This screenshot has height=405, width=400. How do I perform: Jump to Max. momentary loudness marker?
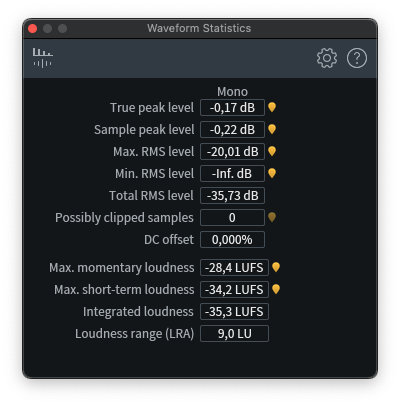[276, 267]
